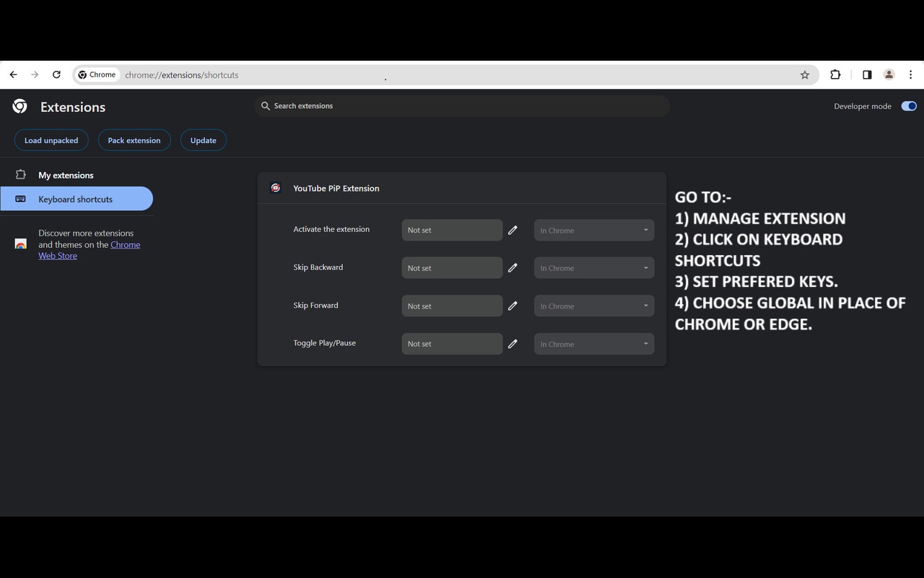Click the Toggle Play/Pause label
The height and width of the screenshot is (578, 924).
coord(324,342)
